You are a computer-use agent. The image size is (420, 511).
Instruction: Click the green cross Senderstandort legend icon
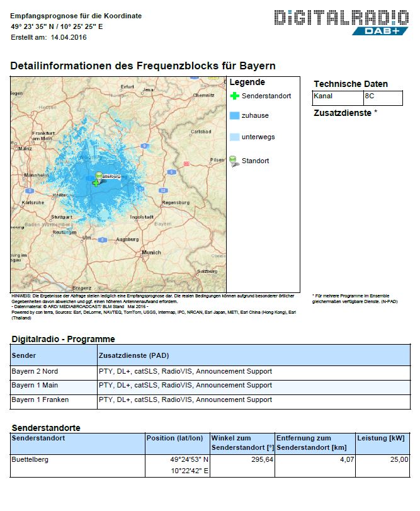click(x=235, y=96)
